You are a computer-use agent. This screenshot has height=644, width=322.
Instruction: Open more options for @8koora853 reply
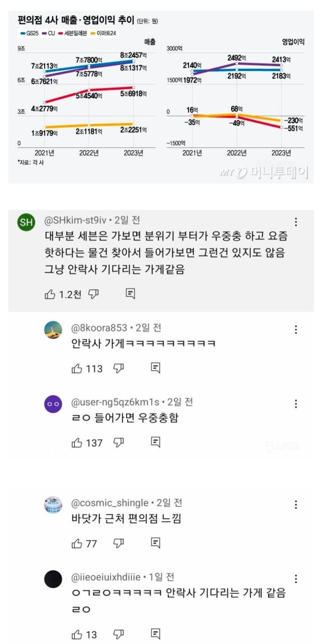296,330
